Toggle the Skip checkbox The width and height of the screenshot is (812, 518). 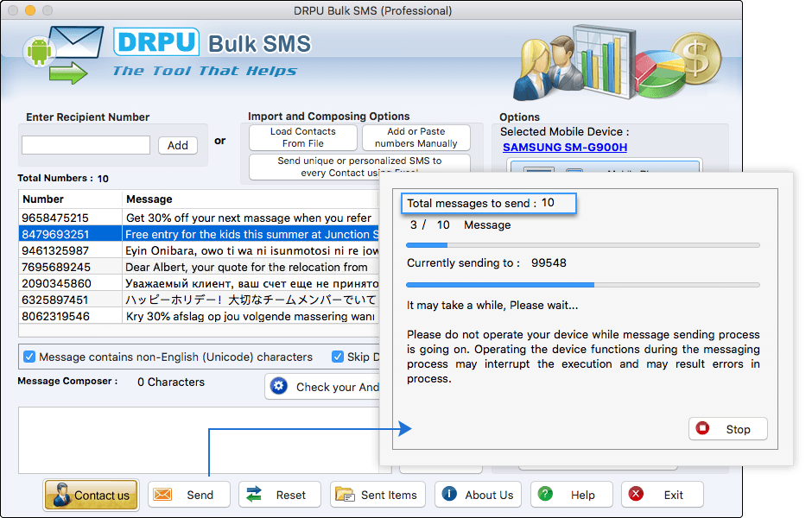coord(338,357)
